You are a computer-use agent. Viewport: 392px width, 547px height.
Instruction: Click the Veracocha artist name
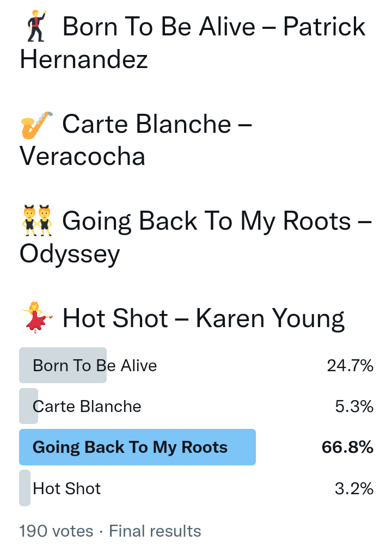[82, 157]
